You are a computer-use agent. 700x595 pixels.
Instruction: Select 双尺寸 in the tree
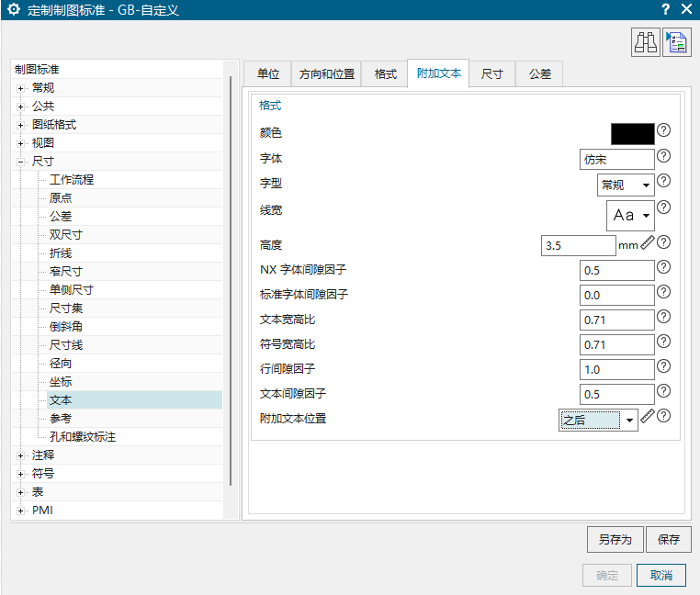65,235
